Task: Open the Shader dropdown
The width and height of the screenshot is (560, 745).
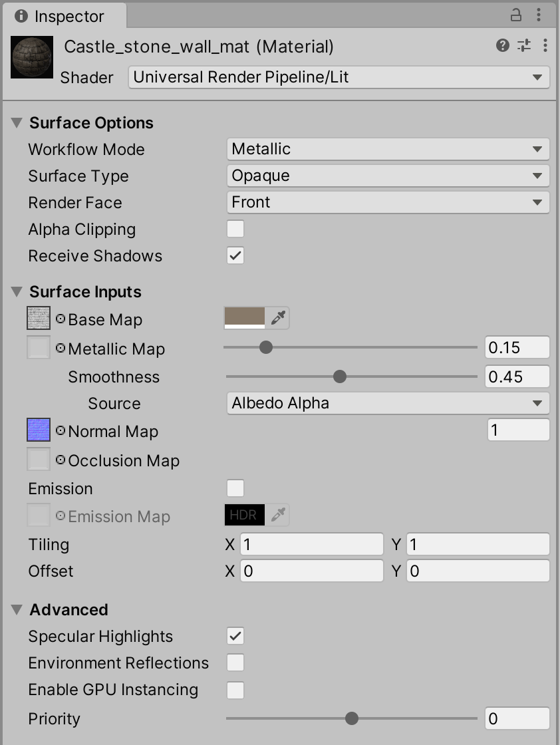Action: (x=339, y=77)
